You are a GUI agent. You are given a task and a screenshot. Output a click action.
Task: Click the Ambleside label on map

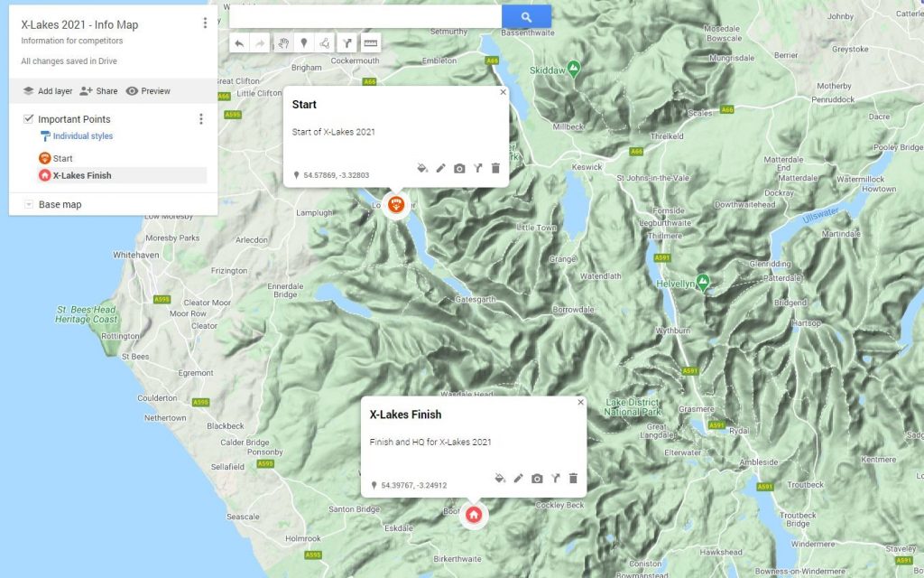[x=758, y=462]
